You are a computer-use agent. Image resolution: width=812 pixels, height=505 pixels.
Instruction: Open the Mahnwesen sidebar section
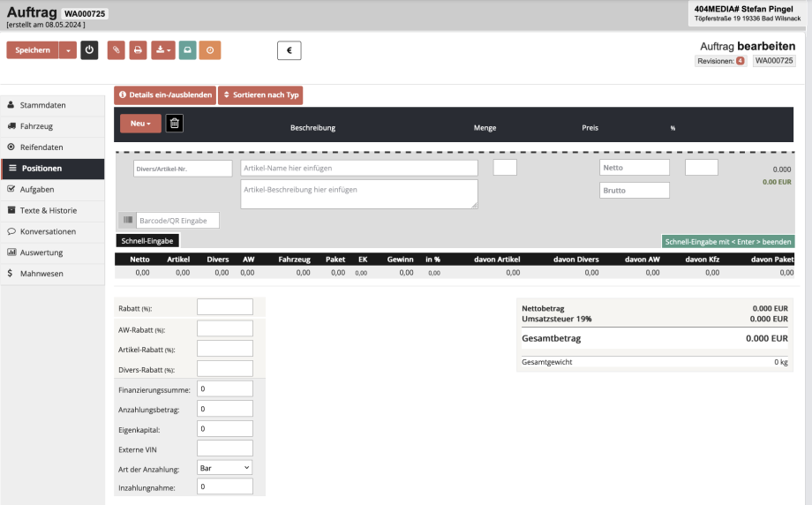(41, 274)
